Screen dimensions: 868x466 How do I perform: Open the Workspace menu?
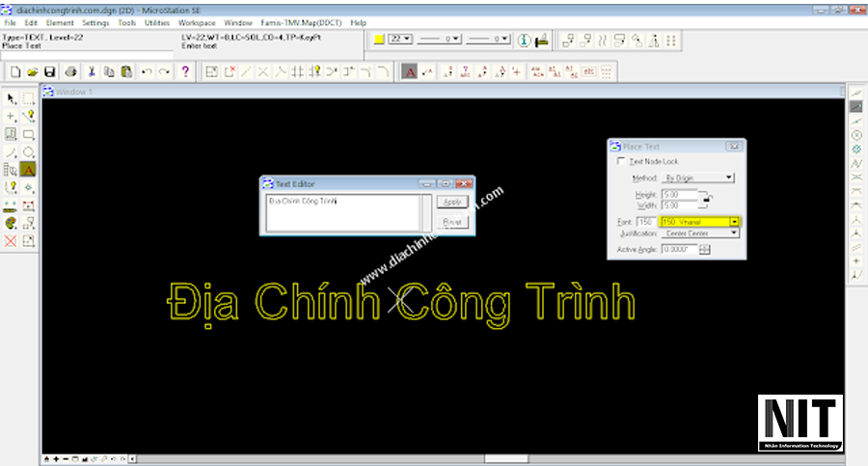[x=197, y=23]
